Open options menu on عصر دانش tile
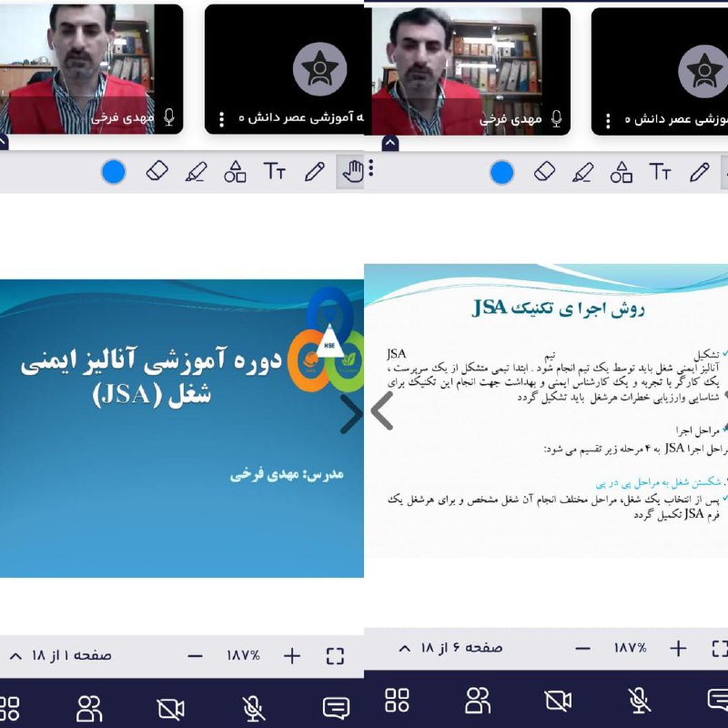Screen dimensions: 728x728 (x=221, y=118)
